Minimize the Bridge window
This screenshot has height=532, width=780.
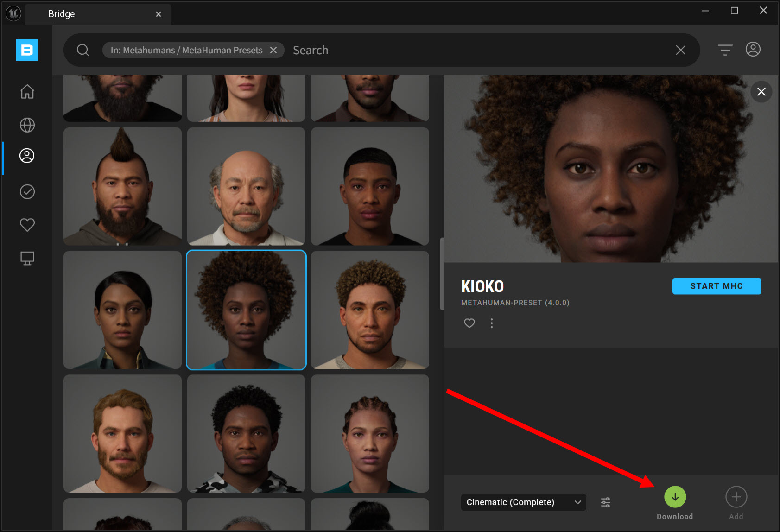pyautogui.click(x=705, y=11)
